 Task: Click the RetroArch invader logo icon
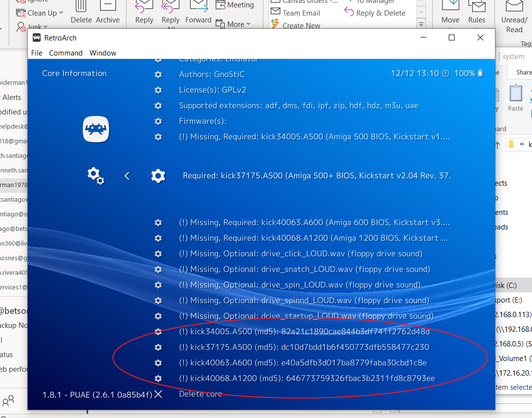click(x=96, y=130)
